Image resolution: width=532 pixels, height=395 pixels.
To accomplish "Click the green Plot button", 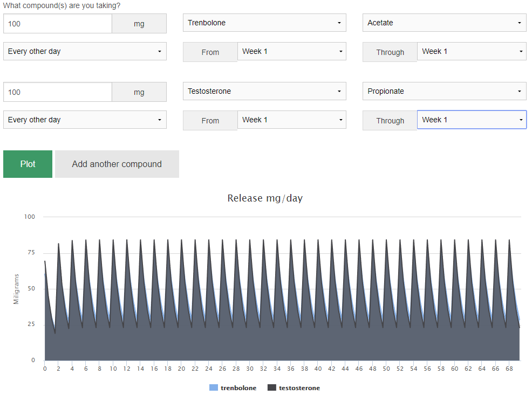I will tap(28, 164).
